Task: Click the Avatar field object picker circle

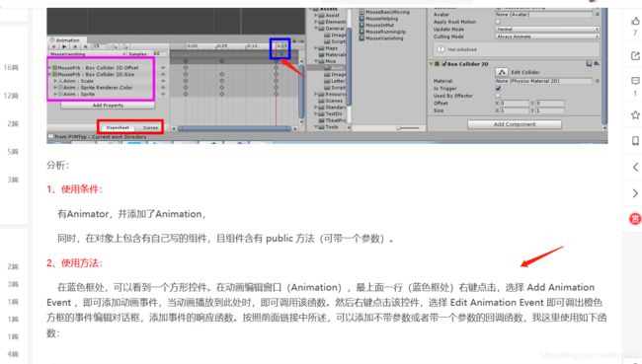Action: click(597, 15)
